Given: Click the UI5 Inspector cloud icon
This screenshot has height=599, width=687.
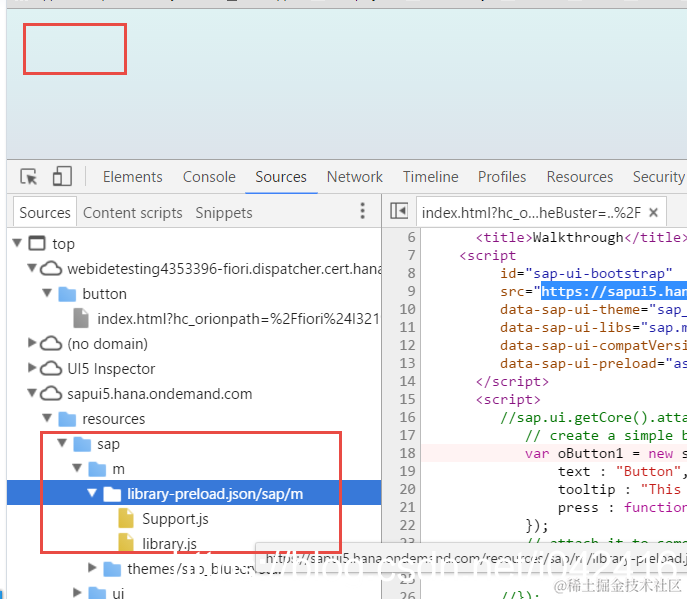Looking at the screenshot, I should coord(51,369).
